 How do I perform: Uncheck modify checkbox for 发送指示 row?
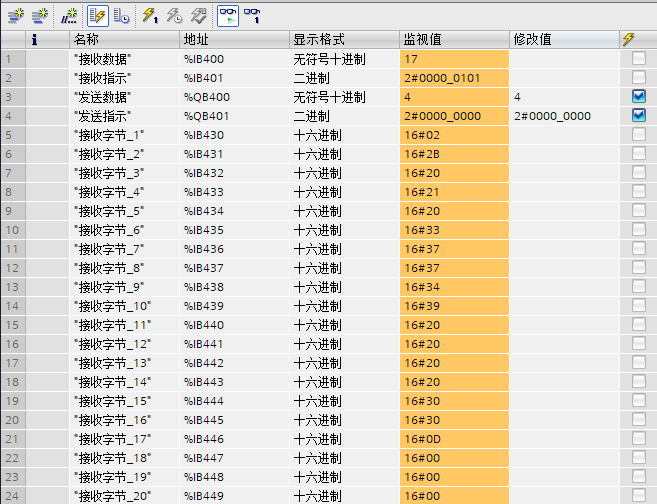click(x=639, y=116)
